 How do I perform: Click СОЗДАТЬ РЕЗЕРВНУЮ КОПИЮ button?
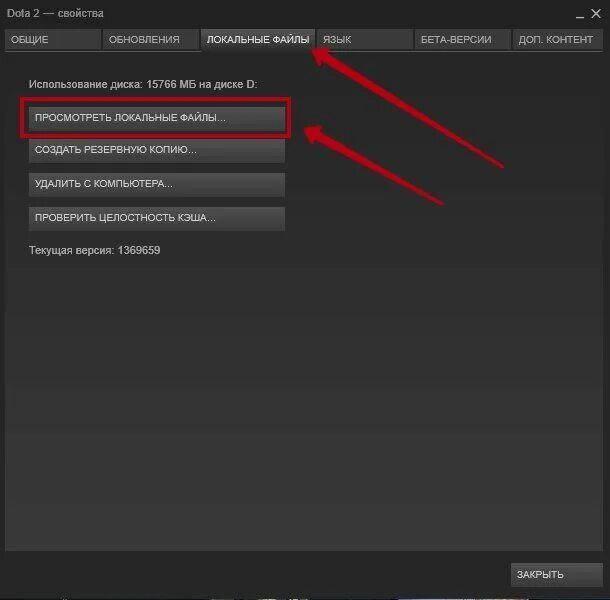157,150
